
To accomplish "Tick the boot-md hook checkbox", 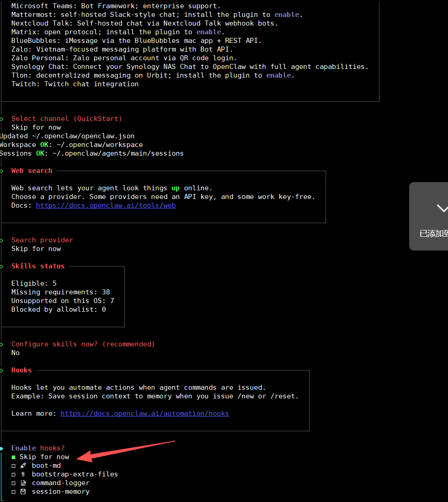I will 13,466.
